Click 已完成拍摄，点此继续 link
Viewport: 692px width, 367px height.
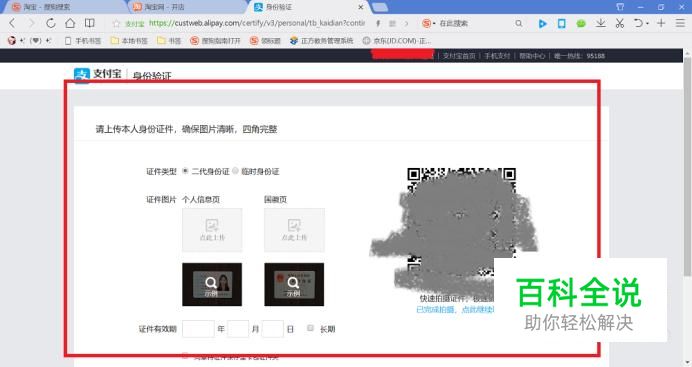[455, 310]
